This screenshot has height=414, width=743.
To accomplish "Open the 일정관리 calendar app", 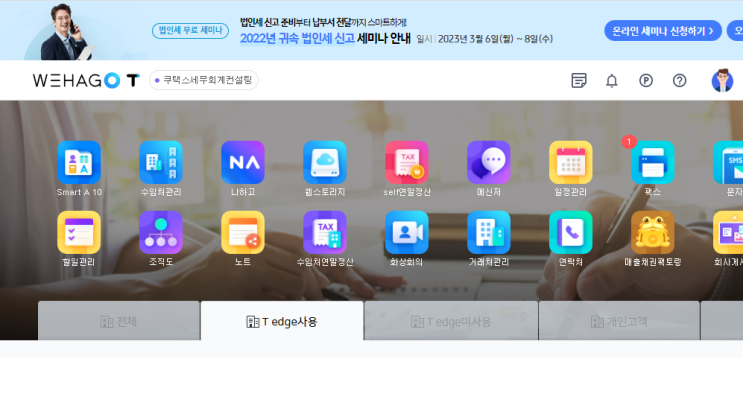I will point(571,162).
